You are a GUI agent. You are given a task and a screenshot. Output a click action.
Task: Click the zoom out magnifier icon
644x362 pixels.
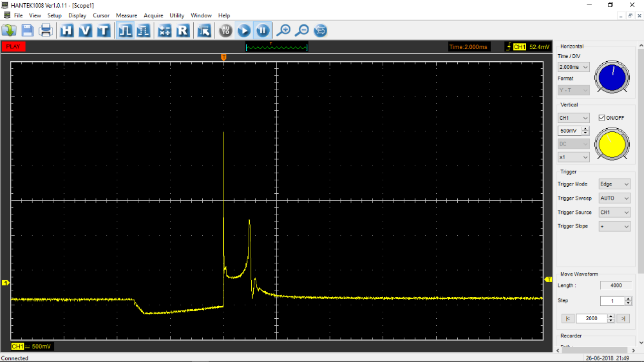click(x=301, y=30)
